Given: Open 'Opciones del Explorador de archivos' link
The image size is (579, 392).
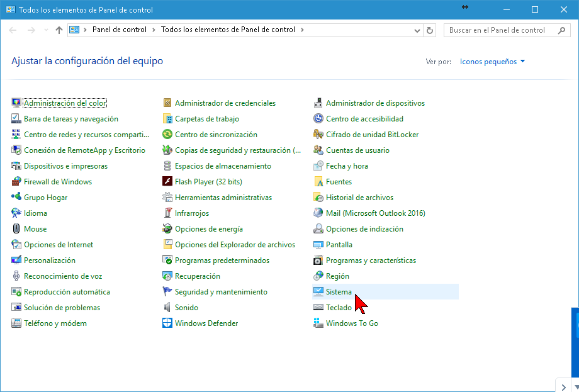Looking at the screenshot, I should pos(235,245).
